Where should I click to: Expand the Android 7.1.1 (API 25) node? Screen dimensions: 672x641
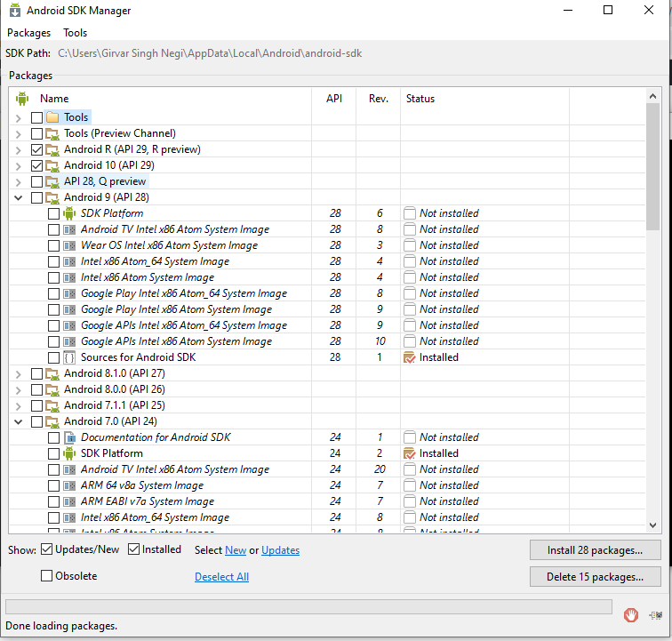(19, 406)
